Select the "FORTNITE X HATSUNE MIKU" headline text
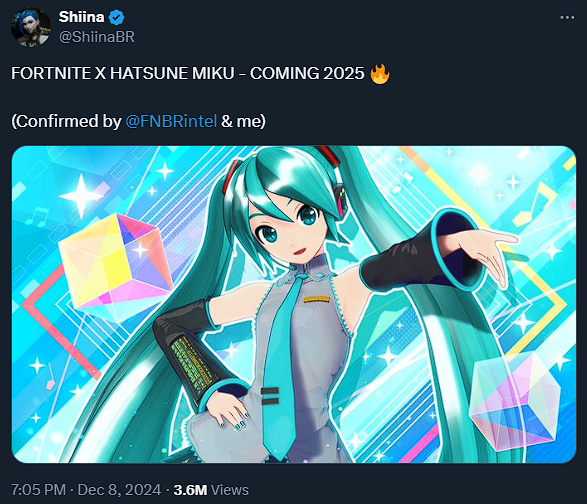The height and width of the screenshot is (504, 587). [123, 73]
